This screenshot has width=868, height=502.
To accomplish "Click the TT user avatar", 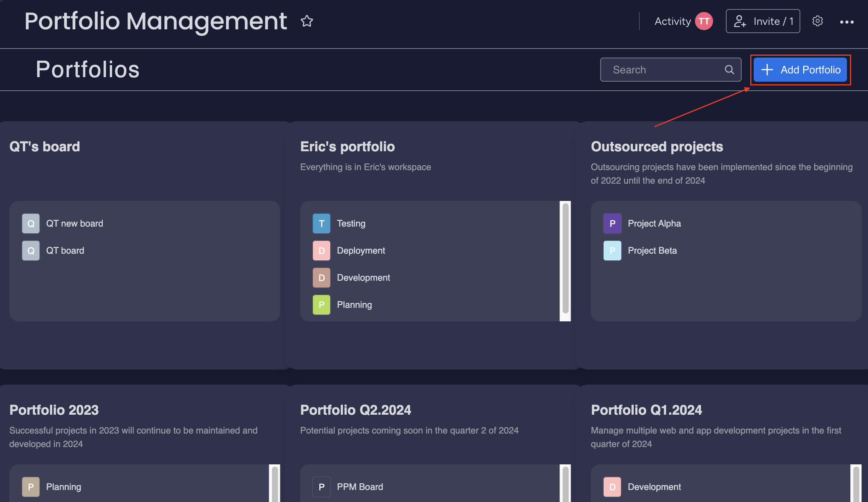I will (x=704, y=21).
